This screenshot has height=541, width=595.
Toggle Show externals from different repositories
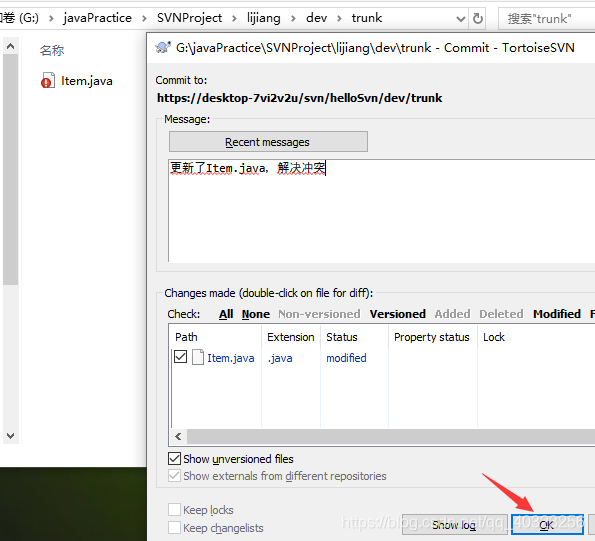174,476
